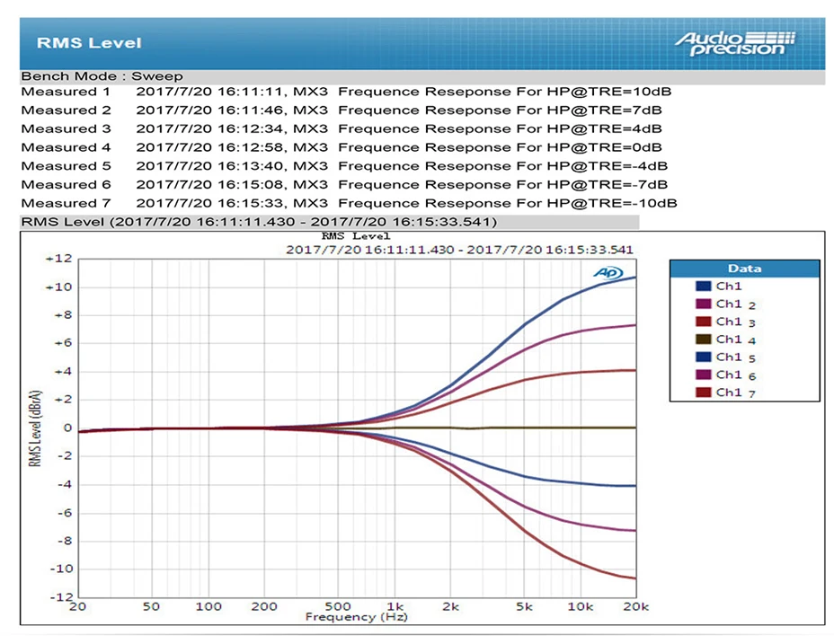Image resolution: width=834 pixels, height=644 pixels.
Task: Select the Measured 4 TRE=0dB row
Action: (x=342, y=147)
